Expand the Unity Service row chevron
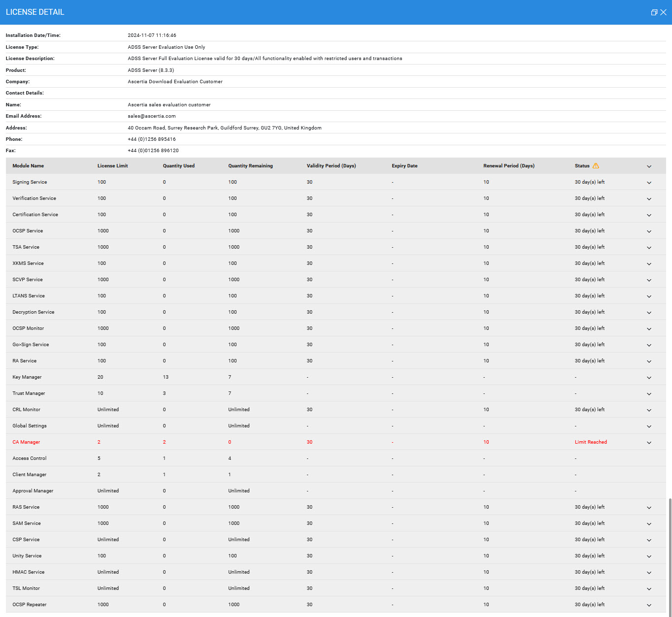672x617 pixels. pyautogui.click(x=649, y=556)
